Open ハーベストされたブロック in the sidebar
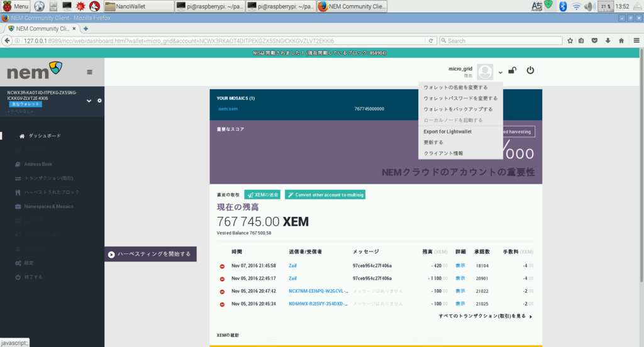Image resolution: width=644 pixels, height=347 pixels. click(x=52, y=192)
